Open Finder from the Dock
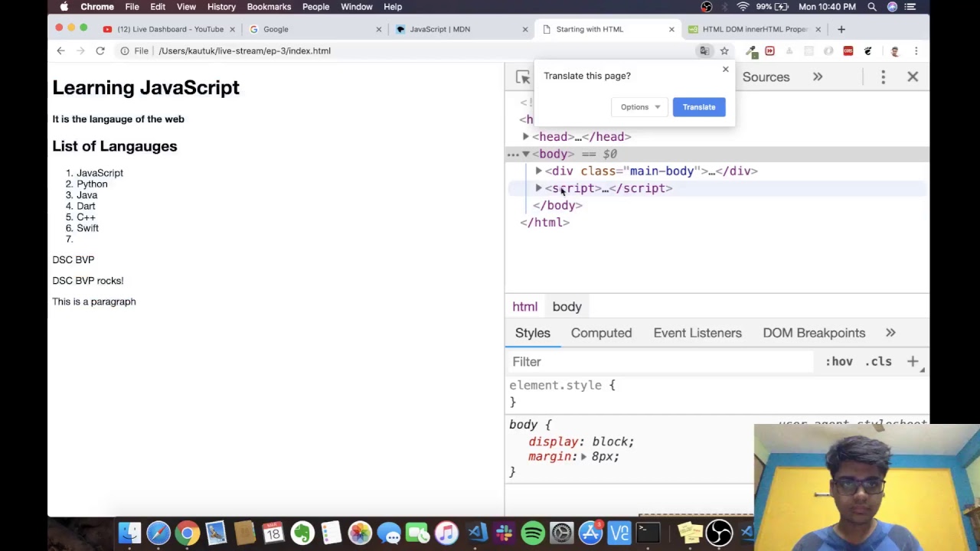Image resolution: width=980 pixels, height=551 pixels. (x=130, y=533)
